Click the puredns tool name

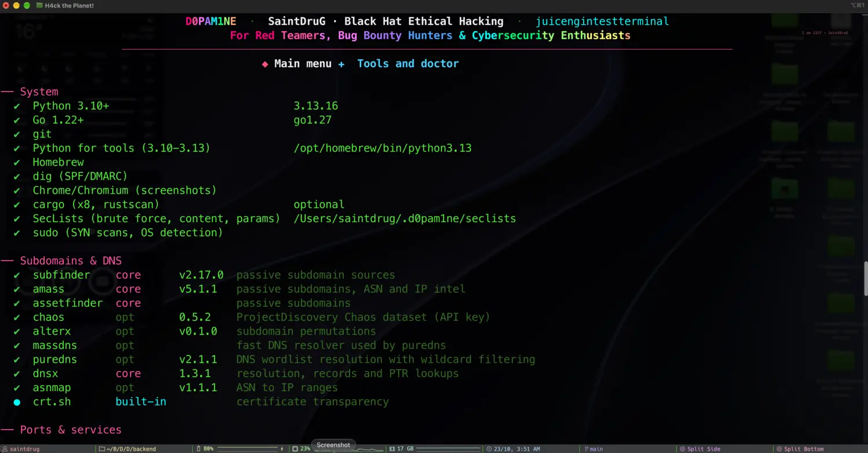pyautogui.click(x=55, y=360)
